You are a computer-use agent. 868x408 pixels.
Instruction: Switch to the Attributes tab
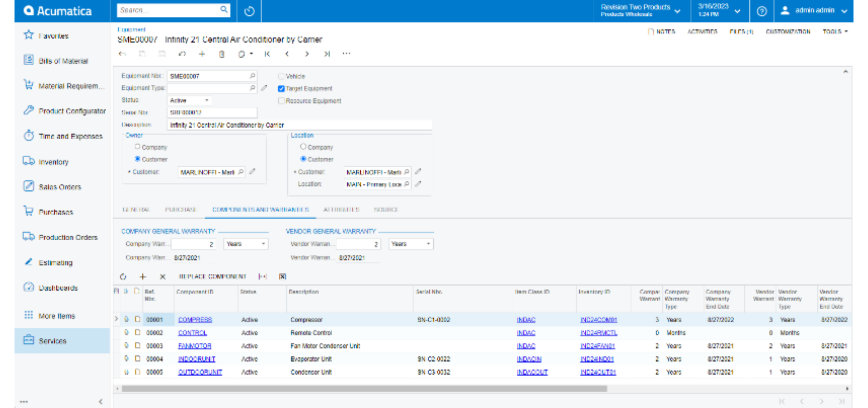point(342,209)
